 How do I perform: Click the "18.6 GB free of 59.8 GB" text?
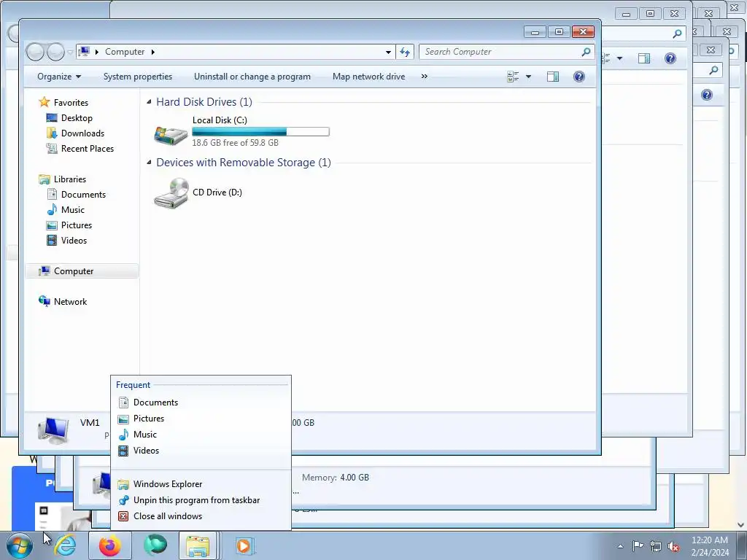[236, 143]
